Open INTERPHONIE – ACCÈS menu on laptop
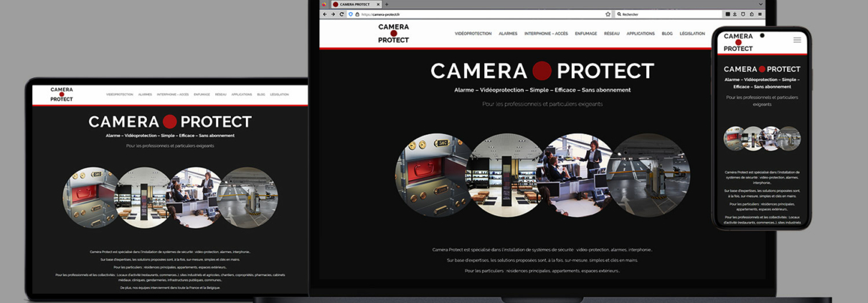868x303 pixels. point(546,34)
